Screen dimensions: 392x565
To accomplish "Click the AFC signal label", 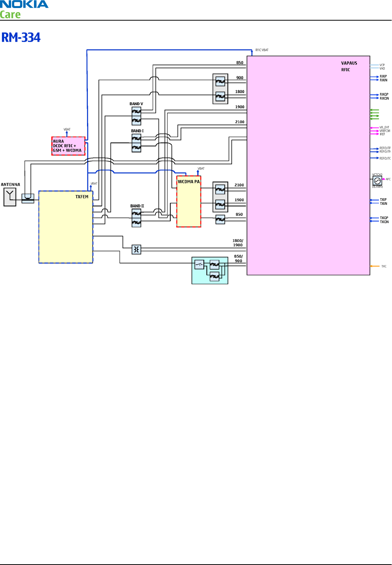I will (x=388, y=179).
